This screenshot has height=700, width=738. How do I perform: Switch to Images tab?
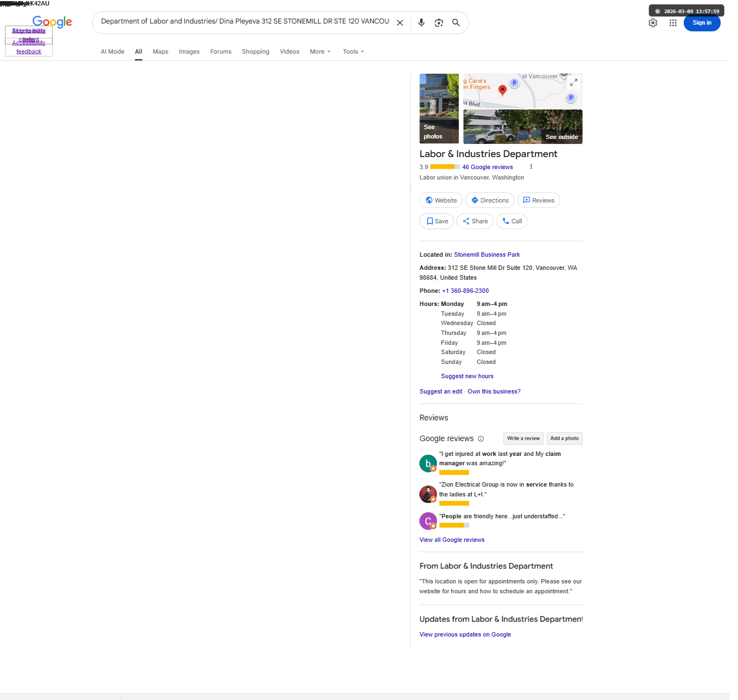click(189, 51)
